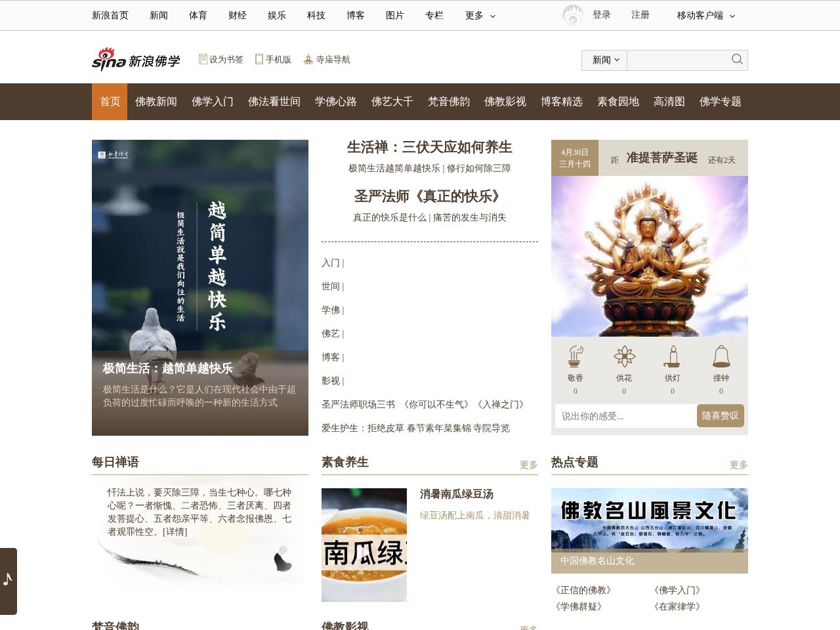Offer flowers via 供花 icon

coord(624,356)
